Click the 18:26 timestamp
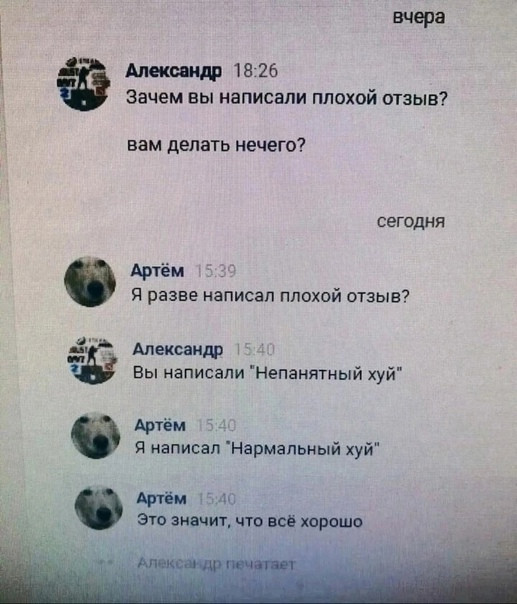The width and height of the screenshot is (517, 604). pos(256,71)
